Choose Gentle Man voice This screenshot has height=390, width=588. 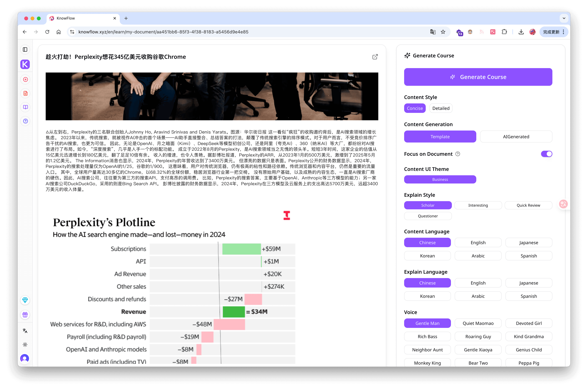427,323
